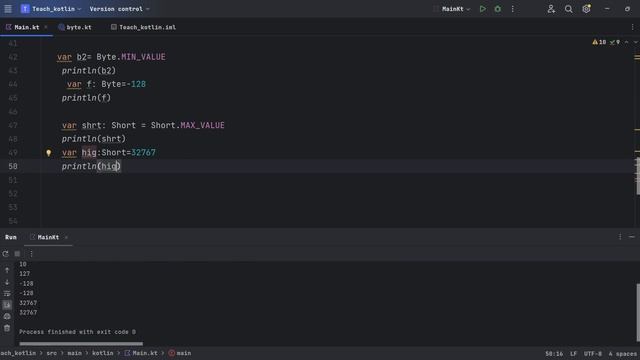Screen dimensions: 640x360
Task: Click println(f) on line 45
Action: click(86, 98)
